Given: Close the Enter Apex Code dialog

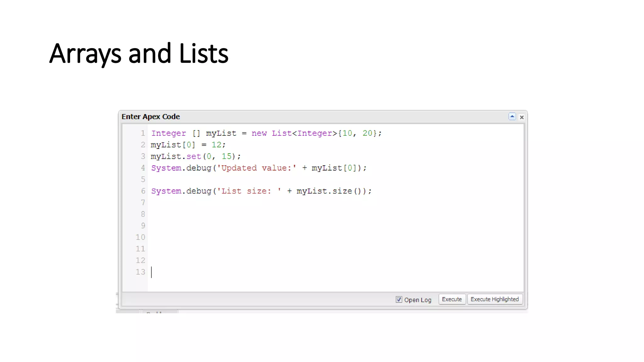Looking at the screenshot, I should pos(522,117).
